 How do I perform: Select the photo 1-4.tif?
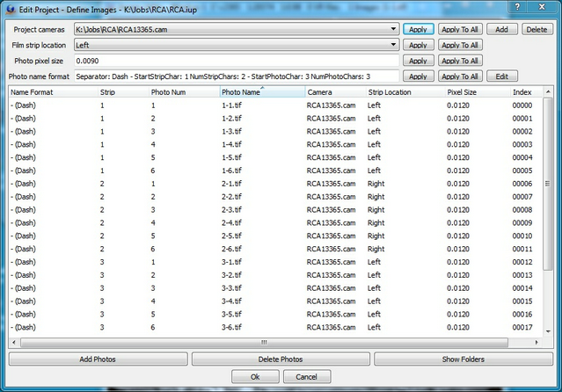[x=231, y=144]
